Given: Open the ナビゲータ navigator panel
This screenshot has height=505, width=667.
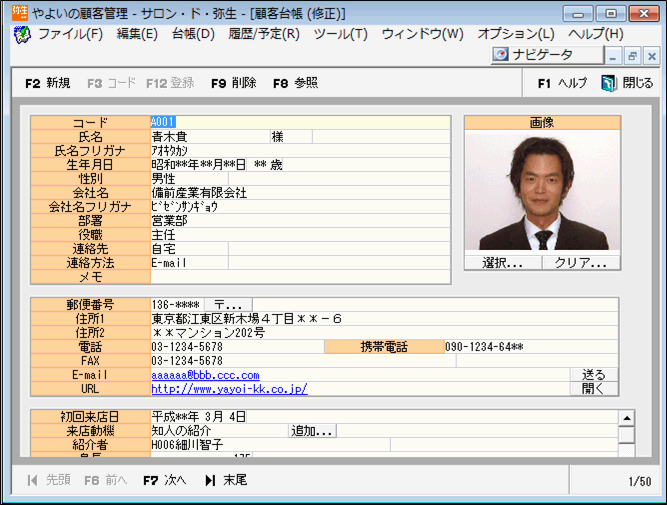Looking at the screenshot, I should [x=546, y=55].
